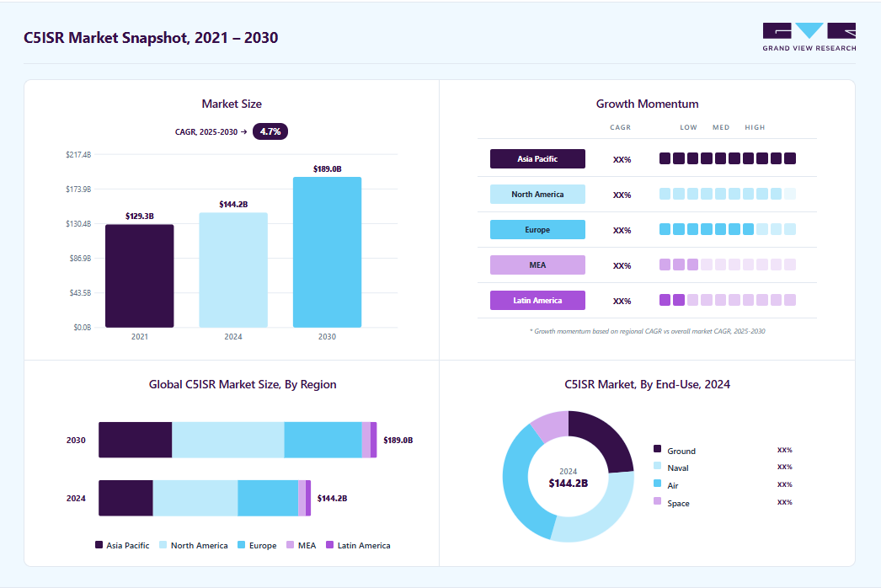Click the Global C5ISR Market Size, By Region title
Image resolution: width=881 pixels, height=588 pixels.
[243, 384]
